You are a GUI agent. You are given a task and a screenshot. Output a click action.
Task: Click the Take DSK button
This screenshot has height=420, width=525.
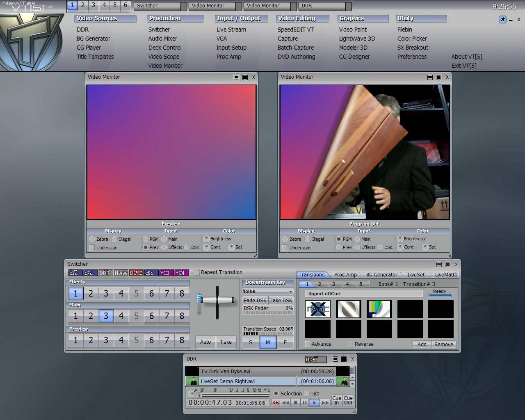click(x=281, y=301)
